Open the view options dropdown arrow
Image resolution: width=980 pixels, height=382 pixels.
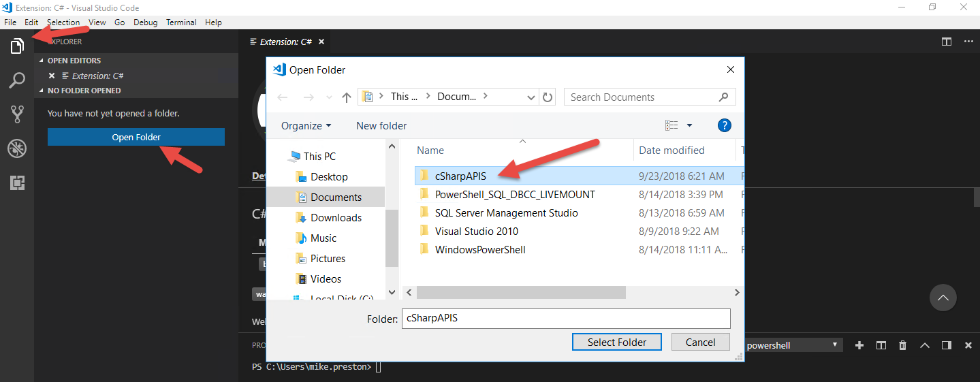pos(689,125)
